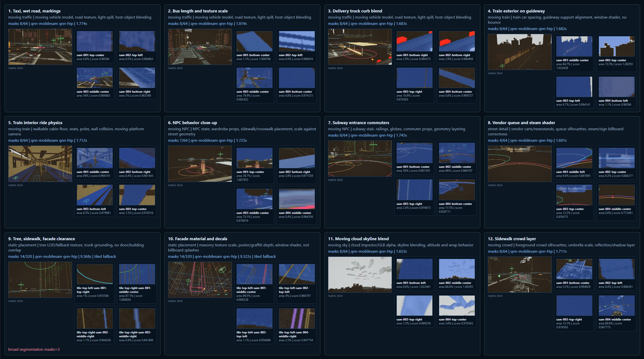Click the stats line ending in 1.774s

(47, 23)
